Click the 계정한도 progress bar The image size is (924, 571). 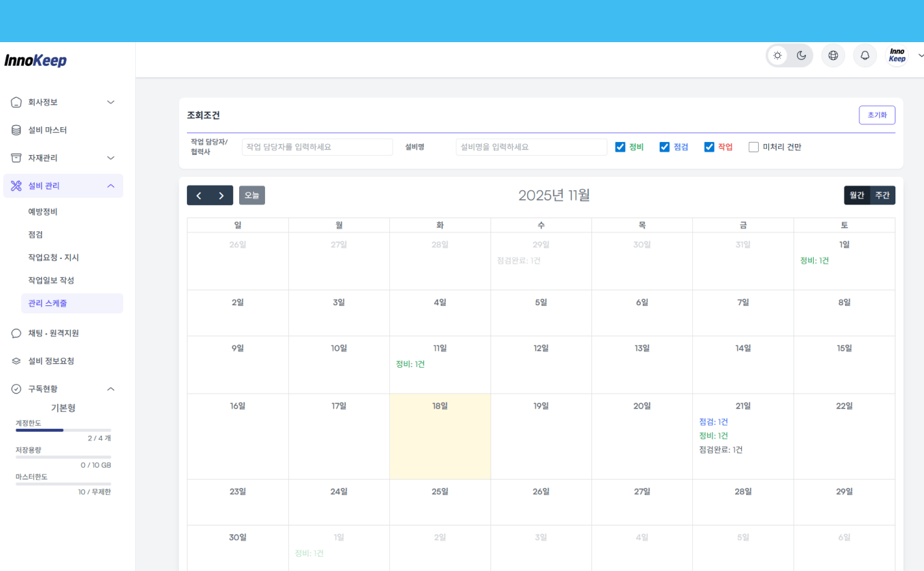click(63, 430)
